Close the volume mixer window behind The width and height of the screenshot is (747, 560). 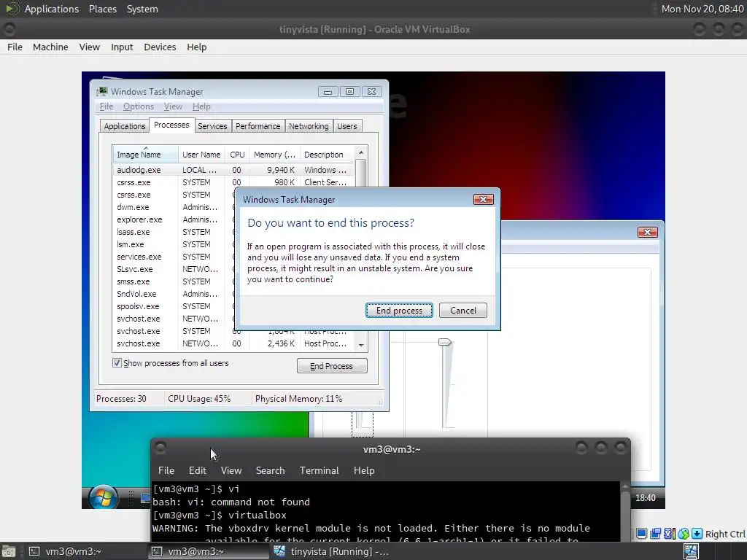coord(648,232)
